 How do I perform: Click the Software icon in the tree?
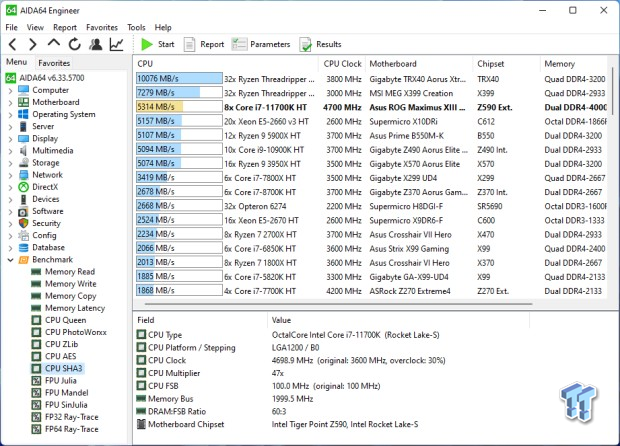pyautogui.click(x=24, y=212)
